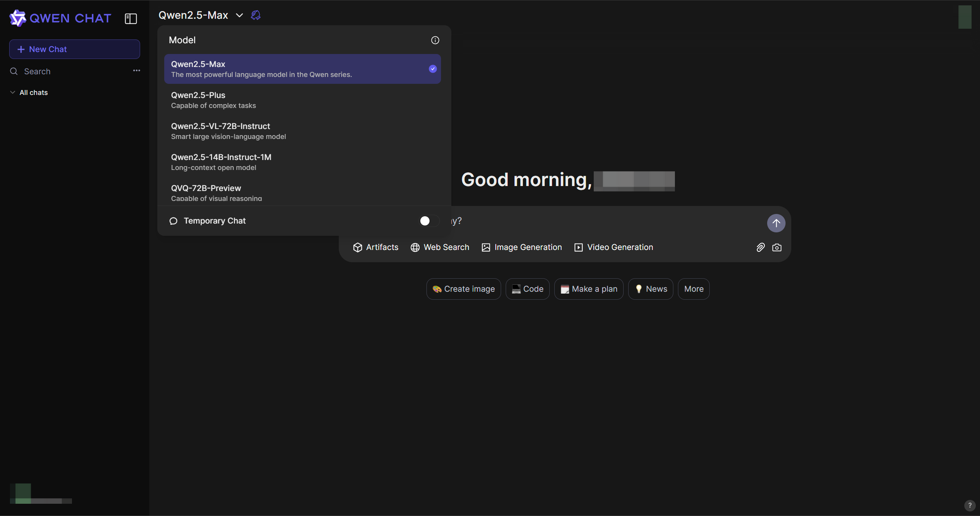Screen dimensions: 980x516
Task: Expand the More suggestions button
Action: pyautogui.click(x=693, y=289)
